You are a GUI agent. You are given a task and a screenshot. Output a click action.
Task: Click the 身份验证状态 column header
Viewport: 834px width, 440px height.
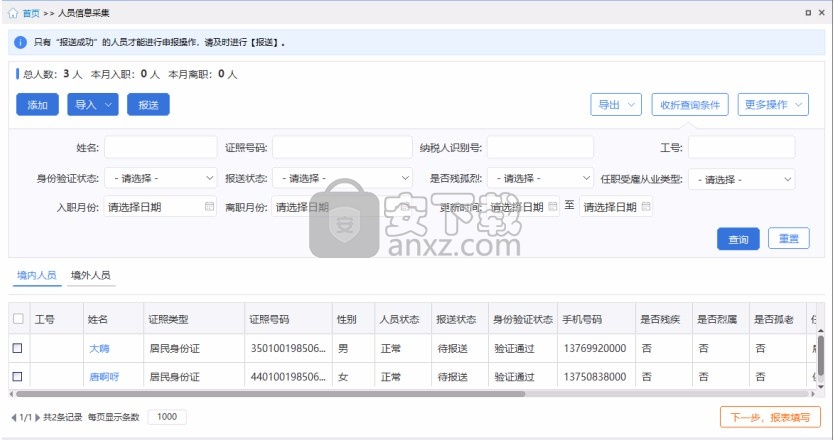point(523,319)
